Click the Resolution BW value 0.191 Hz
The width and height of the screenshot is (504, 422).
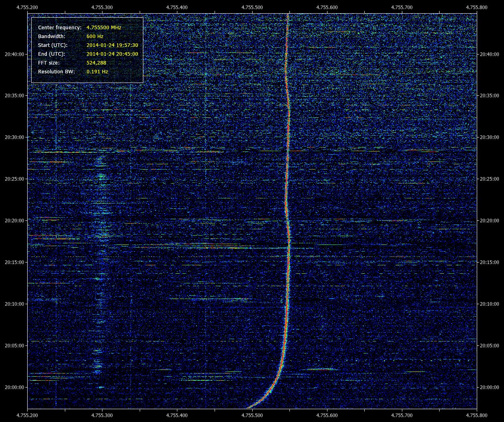[x=97, y=72]
